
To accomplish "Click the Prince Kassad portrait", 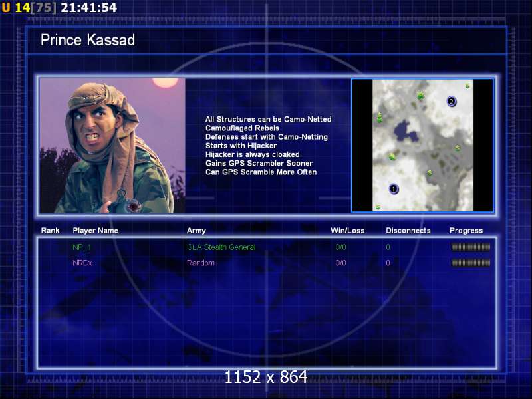I will 112,146.
